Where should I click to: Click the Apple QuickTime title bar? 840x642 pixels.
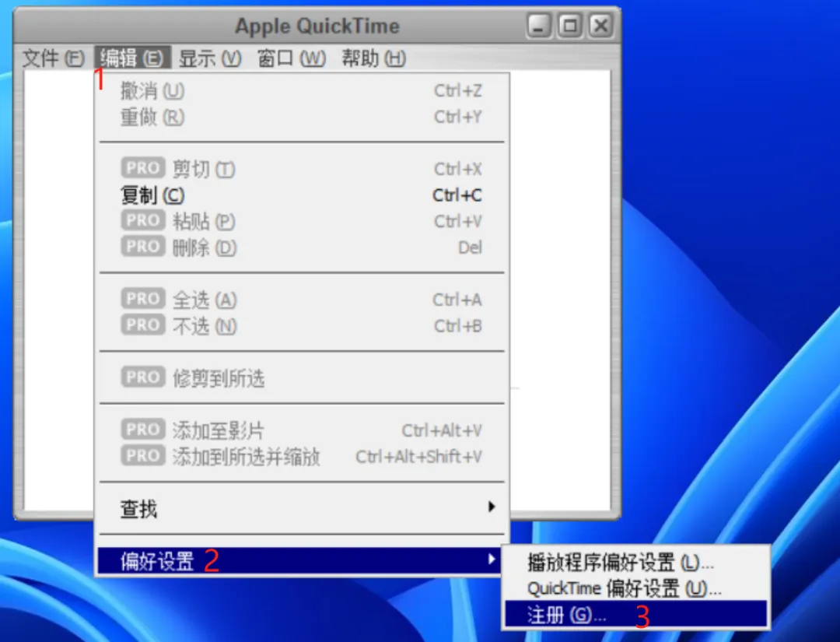point(317,26)
